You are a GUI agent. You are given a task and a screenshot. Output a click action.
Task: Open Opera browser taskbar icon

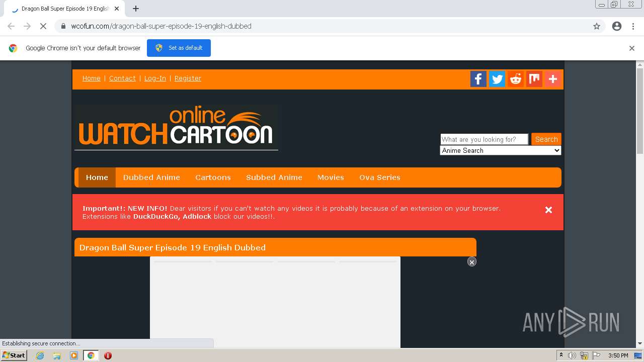[x=108, y=355]
